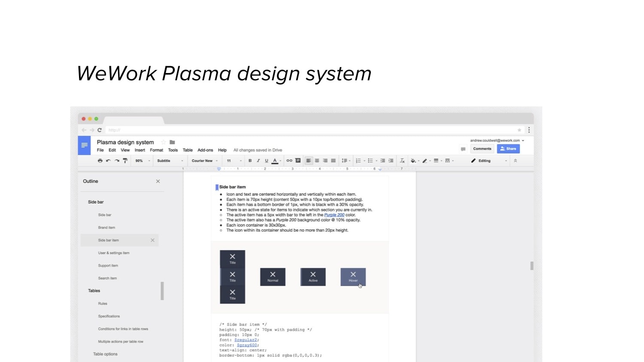Screen dimensions: 644x362
Task: Click the Google Docs home icon
Action: [x=84, y=145]
